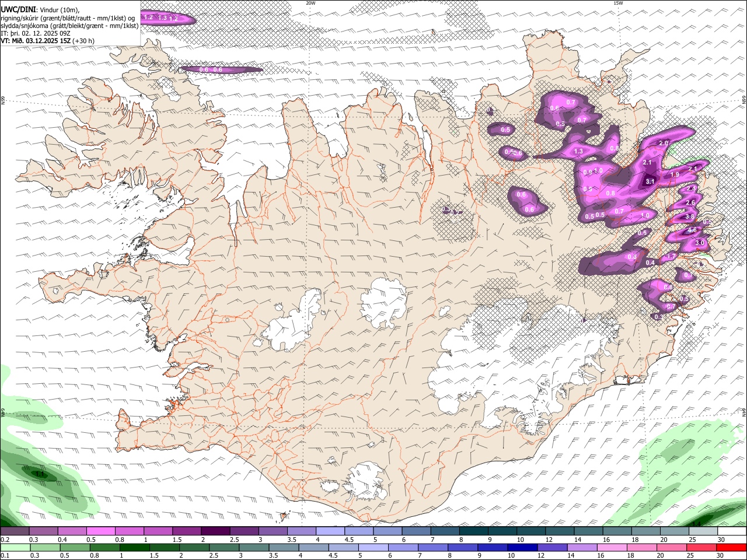Select the dark purple swatch labeled 2 on snow scale
Image resolution: width=747 pixels, height=560 pixels.
(x=215, y=531)
